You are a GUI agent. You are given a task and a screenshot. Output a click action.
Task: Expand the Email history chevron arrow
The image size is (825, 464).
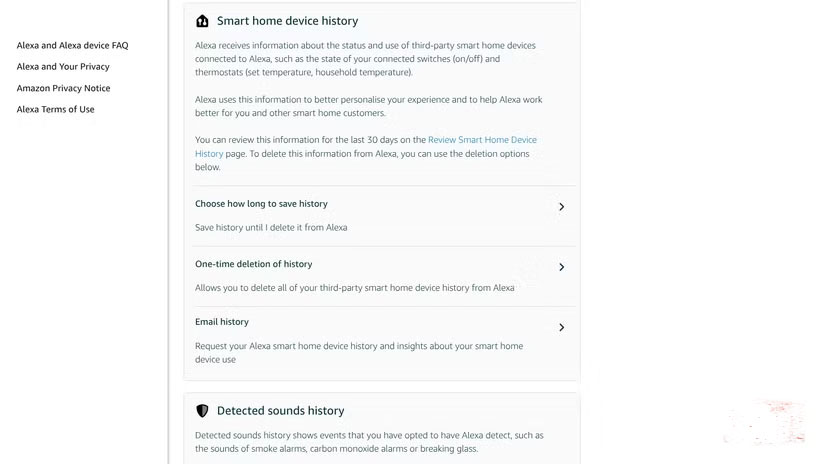point(561,328)
